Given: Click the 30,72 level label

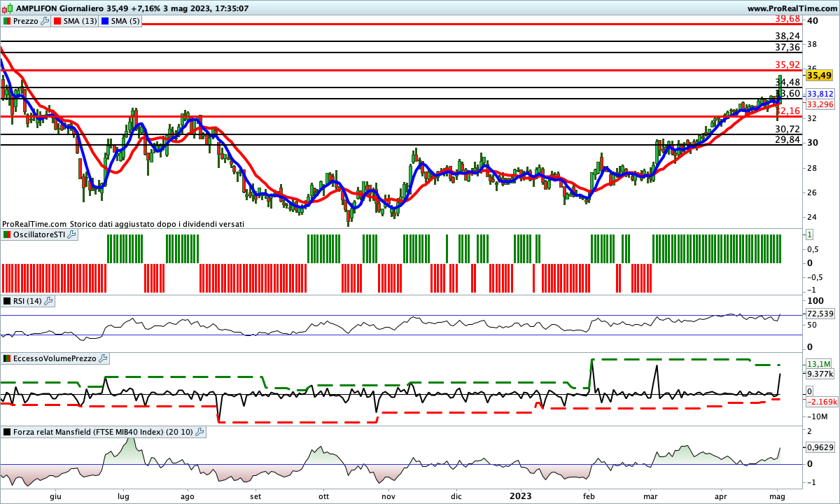Looking at the screenshot, I should 788,129.
